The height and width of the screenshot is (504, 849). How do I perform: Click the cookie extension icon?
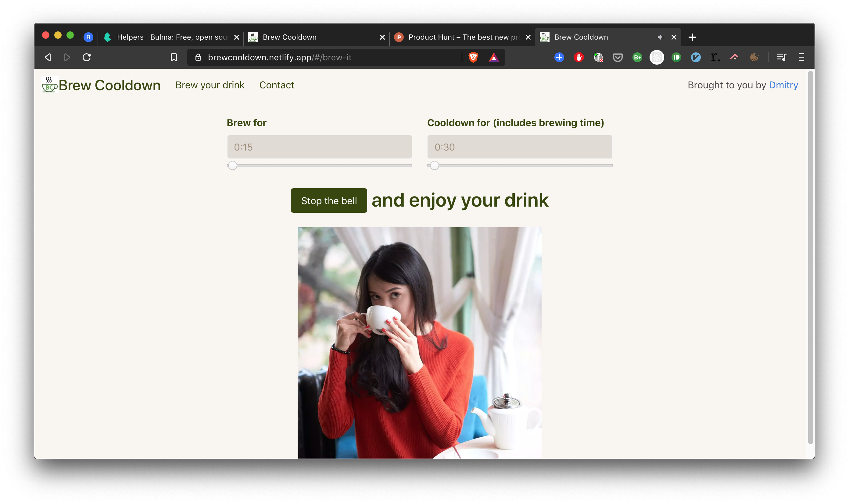point(754,57)
